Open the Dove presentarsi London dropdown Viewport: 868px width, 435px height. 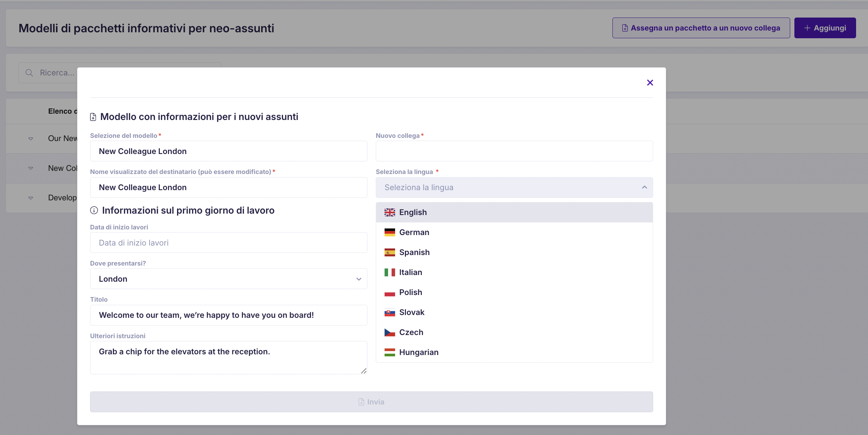(229, 279)
